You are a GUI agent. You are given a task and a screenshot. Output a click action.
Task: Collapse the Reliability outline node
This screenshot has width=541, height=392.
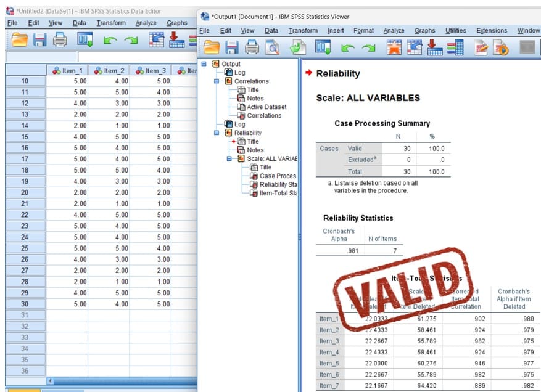coord(217,133)
